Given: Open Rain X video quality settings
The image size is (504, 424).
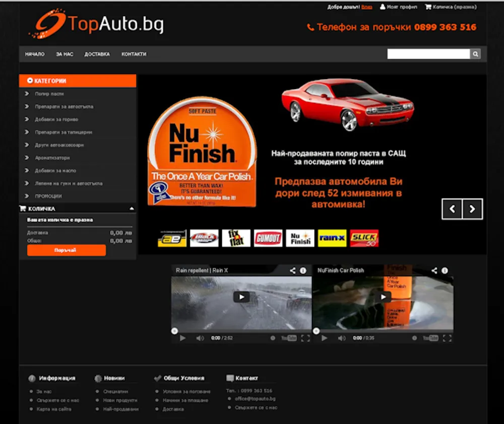Looking at the screenshot, I should tap(273, 338).
